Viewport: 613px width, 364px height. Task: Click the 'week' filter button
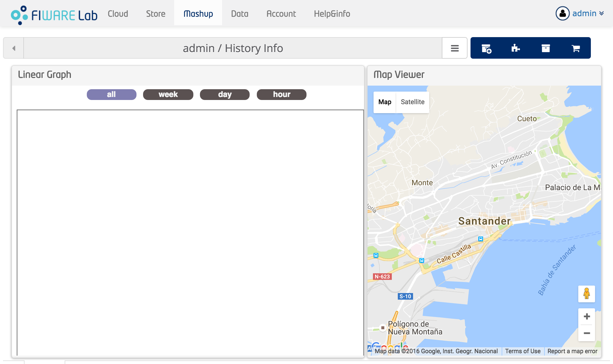tap(168, 94)
